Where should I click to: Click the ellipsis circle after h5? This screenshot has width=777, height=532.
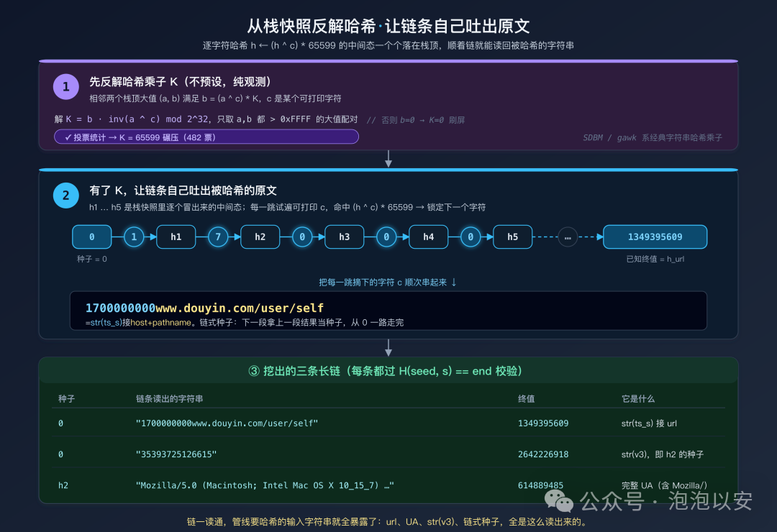(x=568, y=237)
